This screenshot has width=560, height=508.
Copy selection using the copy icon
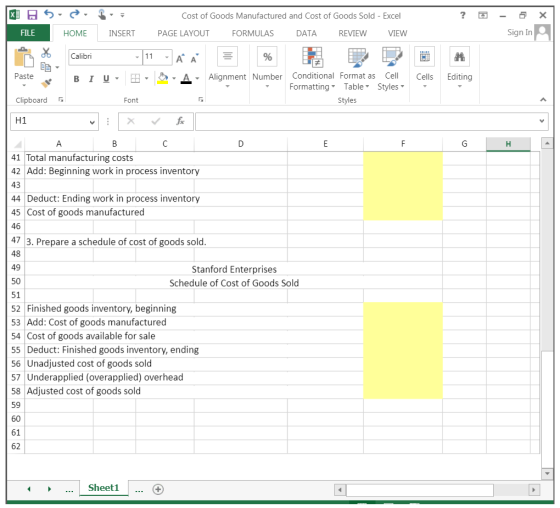click(x=46, y=67)
